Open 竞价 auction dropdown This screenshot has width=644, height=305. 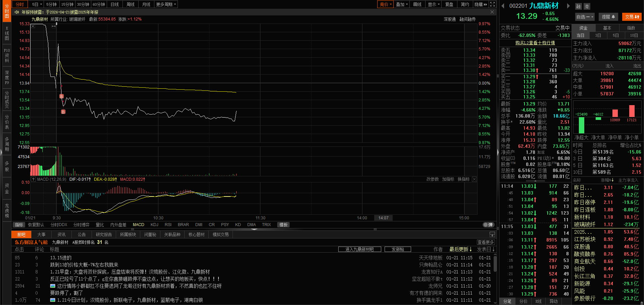tap(386, 4)
